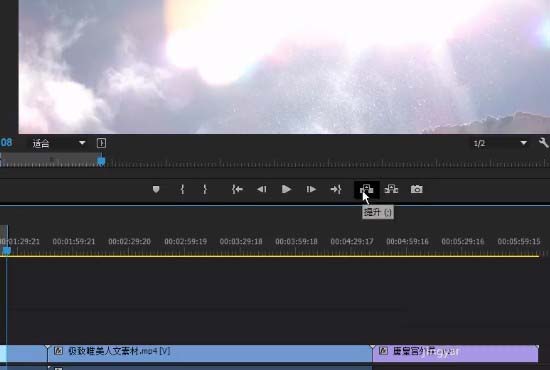Click the 00:05:59:15 mark on ruler
550x370 pixels.
point(519,241)
